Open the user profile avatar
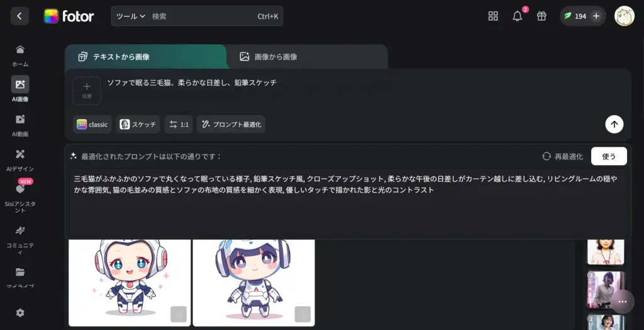 click(x=625, y=16)
